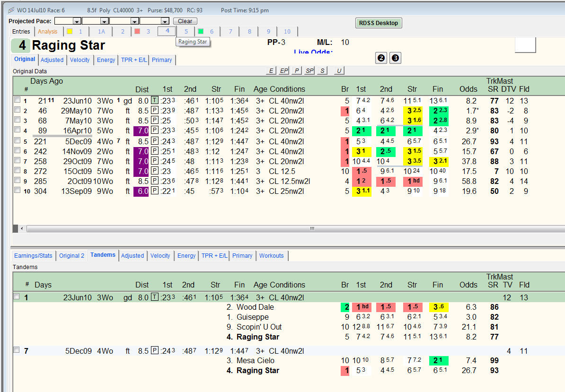
Task: Click the left scroll arrow of Original Data
Action: pos(22,228)
